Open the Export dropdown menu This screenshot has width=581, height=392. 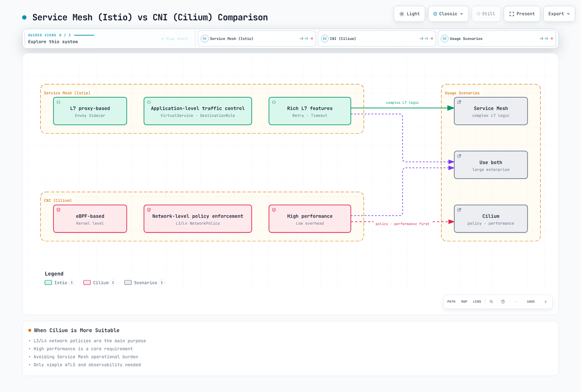(559, 14)
